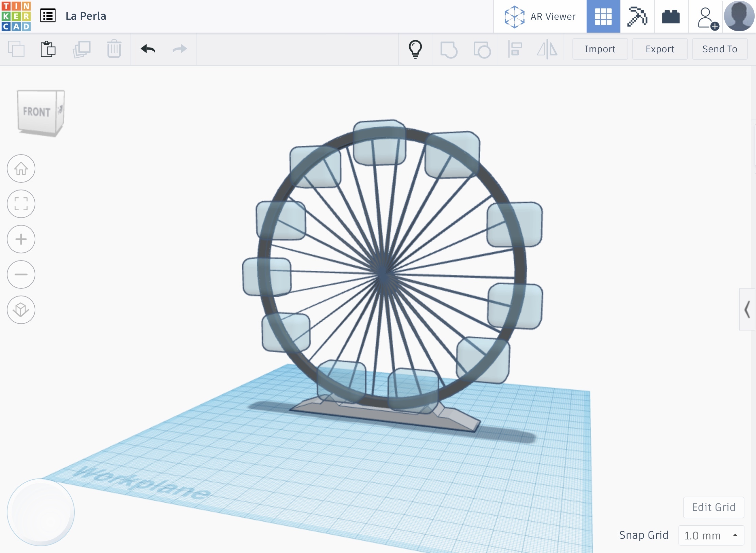Click the Copy icon
This screenshot has width=756, height=553.
tap(16, 49)
